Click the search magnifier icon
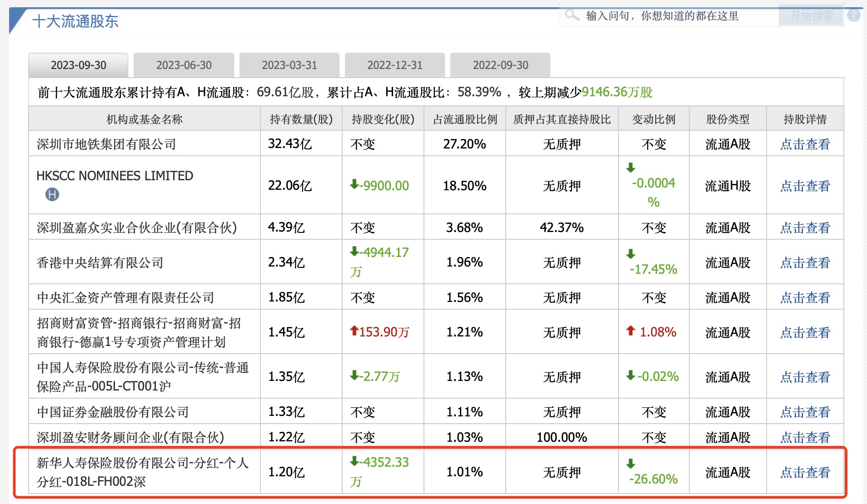The image size is (867, 504). [572, 16]
